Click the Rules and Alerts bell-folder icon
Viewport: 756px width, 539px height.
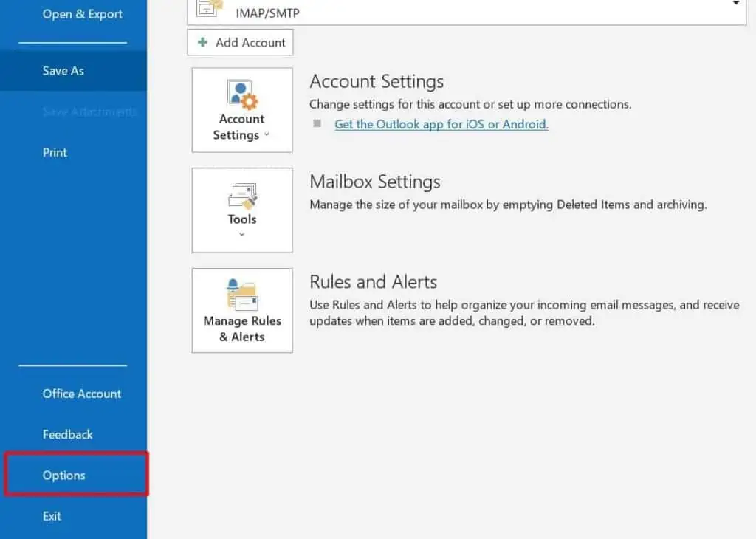click(242, 294)
